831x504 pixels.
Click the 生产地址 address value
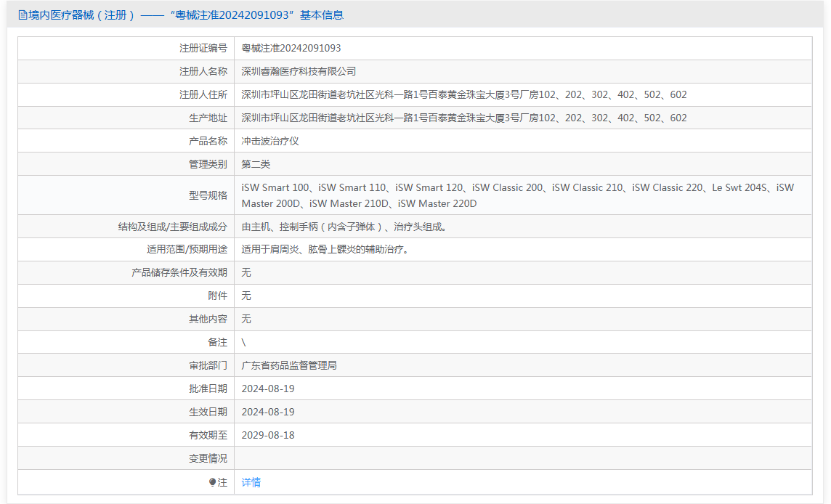click(x=464, y=118)
